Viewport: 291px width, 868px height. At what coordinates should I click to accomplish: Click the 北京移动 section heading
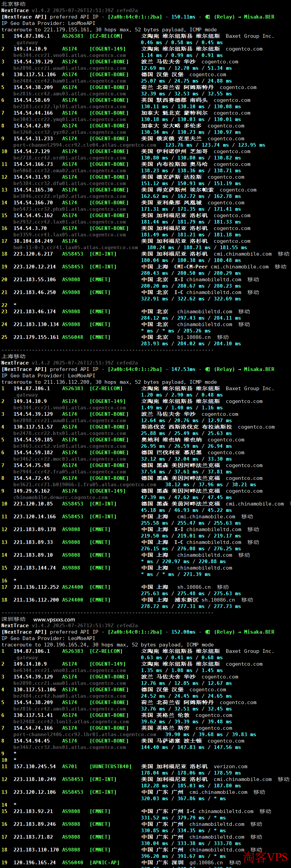pyautogui.click(x=13, y=4)
